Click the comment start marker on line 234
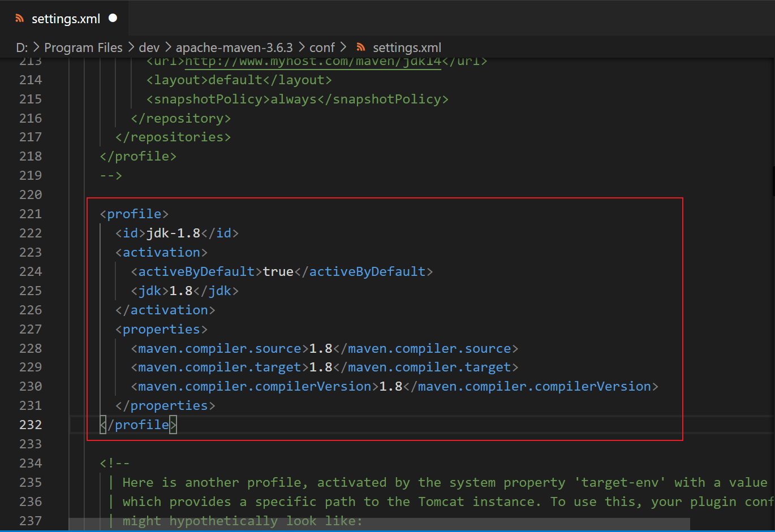The height and width of the screenshot is (532, 775). [115, 463]
